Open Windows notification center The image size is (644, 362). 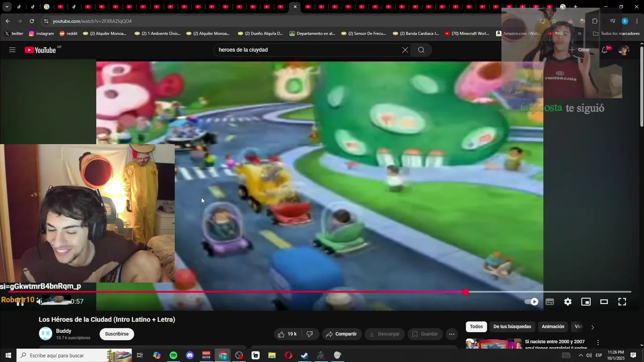tap(633, 355)
